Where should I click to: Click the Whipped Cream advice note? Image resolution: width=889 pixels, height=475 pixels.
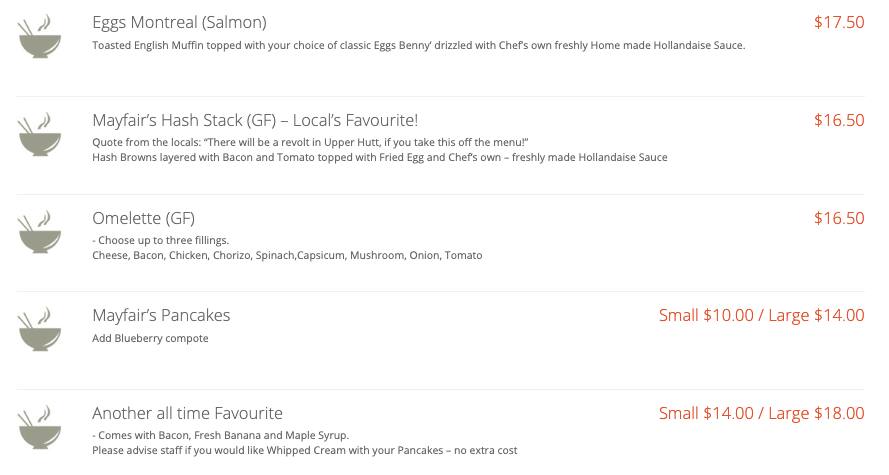click(x=304, y=450)
